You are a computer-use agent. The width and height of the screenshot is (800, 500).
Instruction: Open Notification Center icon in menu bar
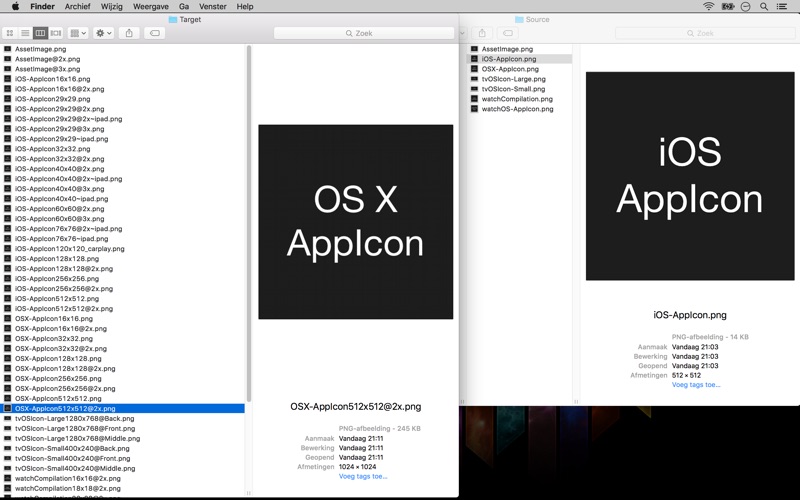[781, 6]
